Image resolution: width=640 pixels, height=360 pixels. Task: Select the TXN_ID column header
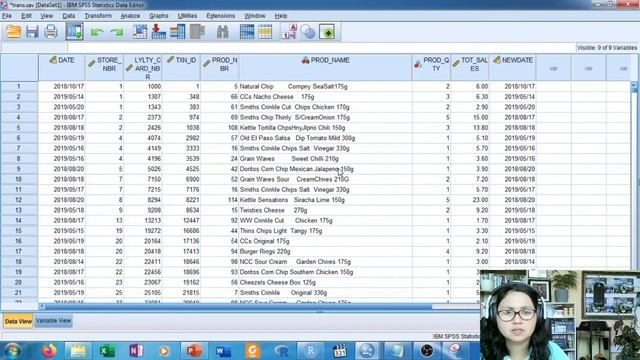(x=181, y=67)
